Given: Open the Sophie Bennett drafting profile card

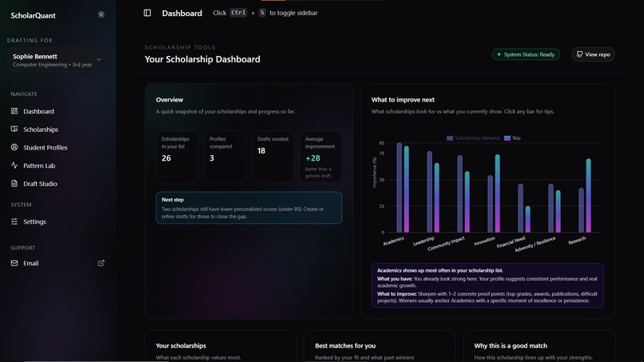Looking at the screenshot, I should [x=58, y=60].
